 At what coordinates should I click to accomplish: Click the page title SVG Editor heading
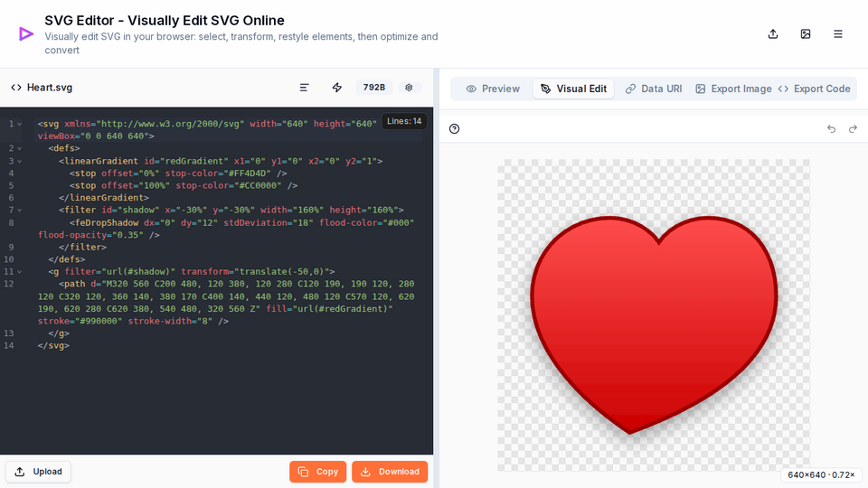click(165, 21)
